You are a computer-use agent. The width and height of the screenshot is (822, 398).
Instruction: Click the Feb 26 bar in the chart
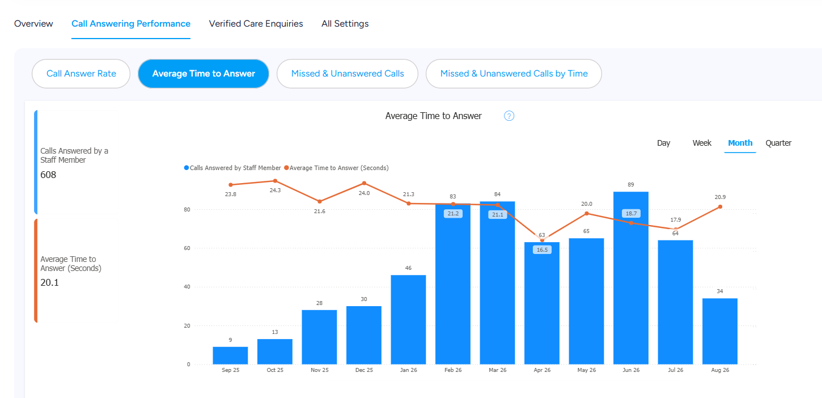point(453,284)
